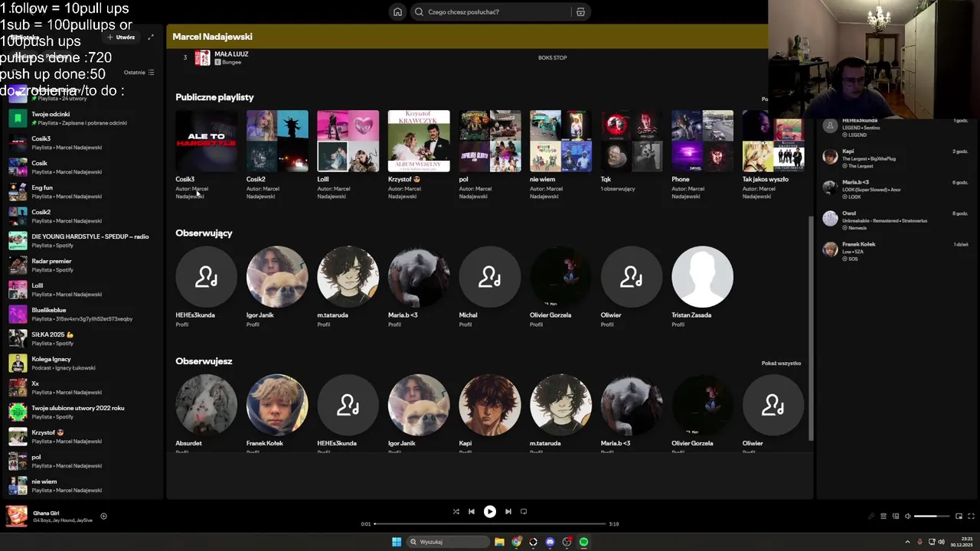This screenshot has width=980, height=551.
Task: Select 'Eng fun' playlist in library
Action: click(x=84, y=191)
